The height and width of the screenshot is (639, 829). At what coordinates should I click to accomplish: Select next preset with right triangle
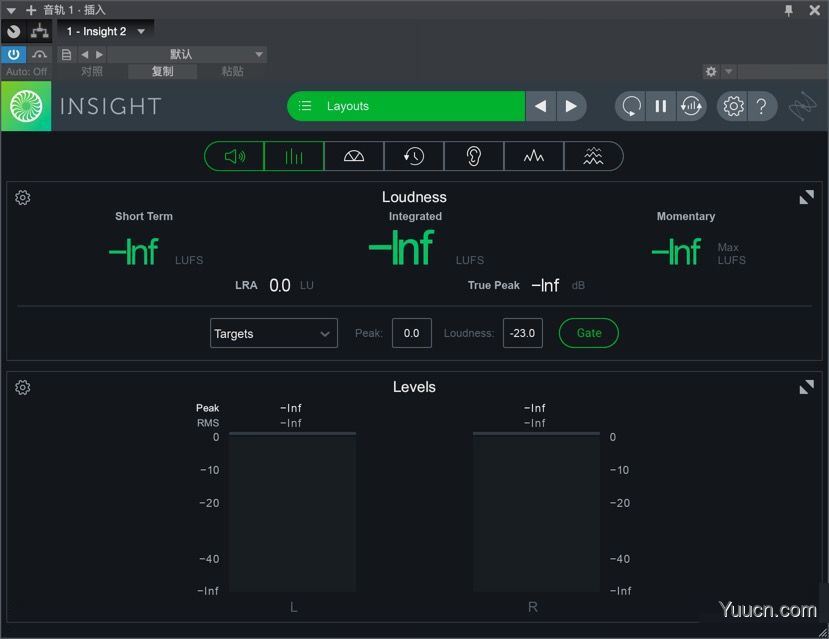99,54
